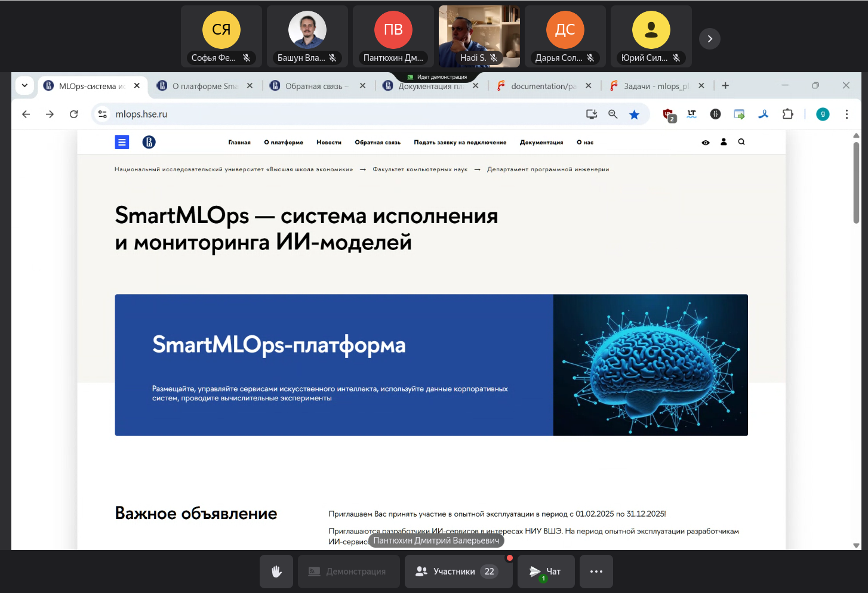Open the browser tab search dropdown
Image resolution: width=868 pixels, height=593 pixels.
(24, 85)
